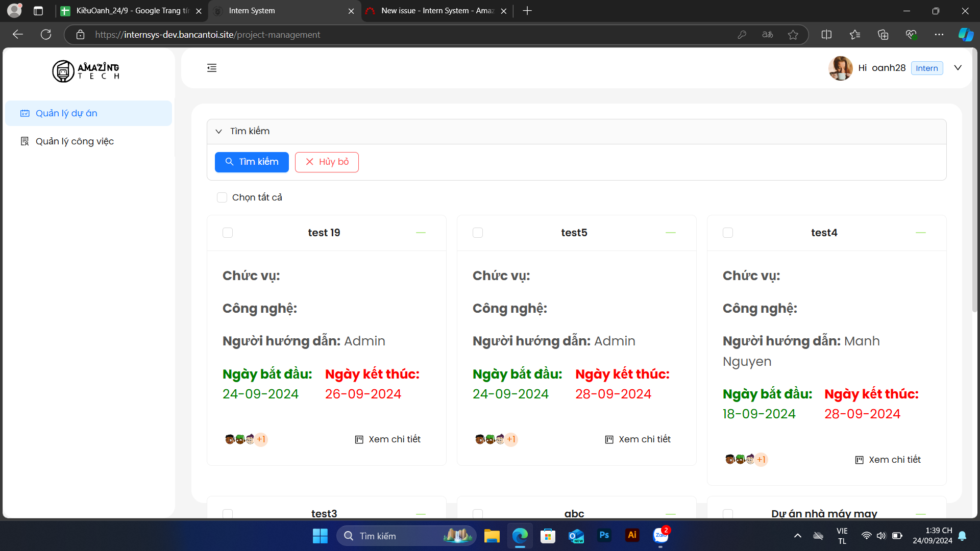Screen dimensions: 980x551
Task: Tick the test 19 project checkbox
Action: [x=228, y=233]
